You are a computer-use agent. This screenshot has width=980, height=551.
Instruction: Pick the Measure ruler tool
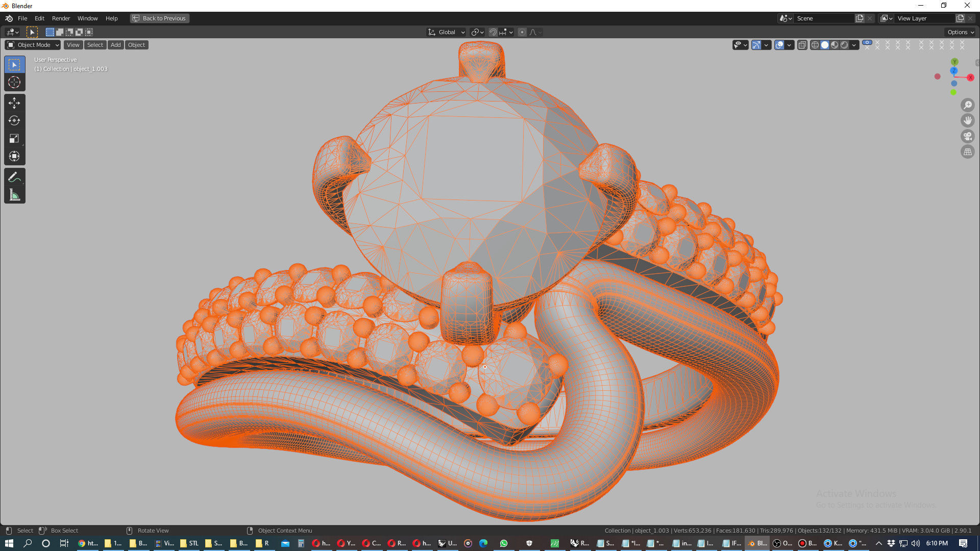click(14, 195)
